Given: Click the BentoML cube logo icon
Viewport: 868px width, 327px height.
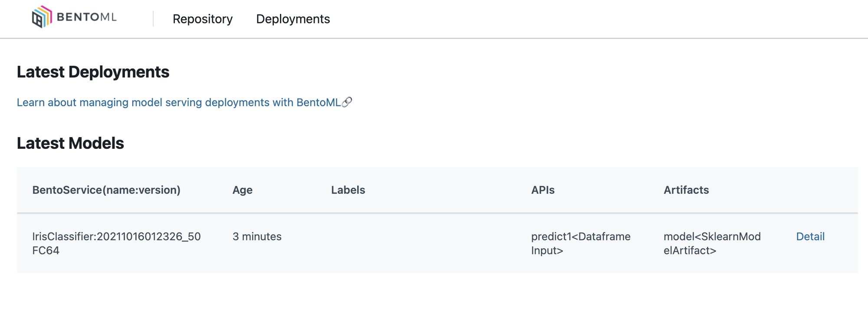Looking at the screenshot, I should pos(41,17).
